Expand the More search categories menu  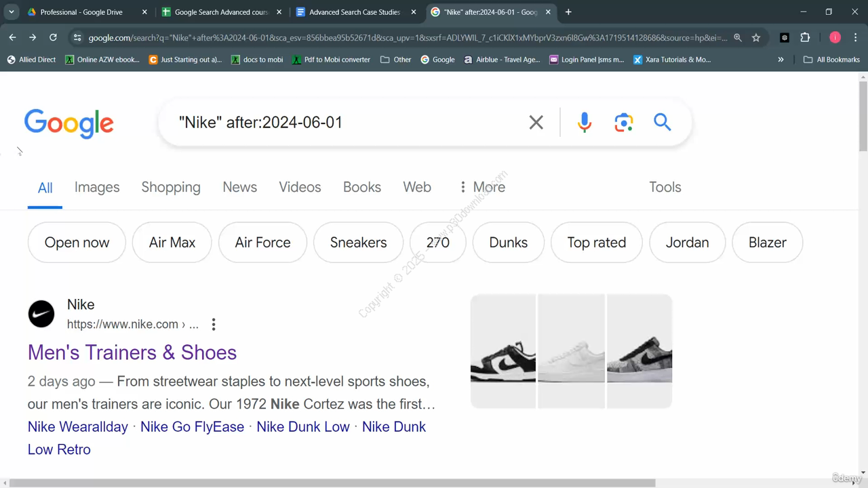click(482, 187)
